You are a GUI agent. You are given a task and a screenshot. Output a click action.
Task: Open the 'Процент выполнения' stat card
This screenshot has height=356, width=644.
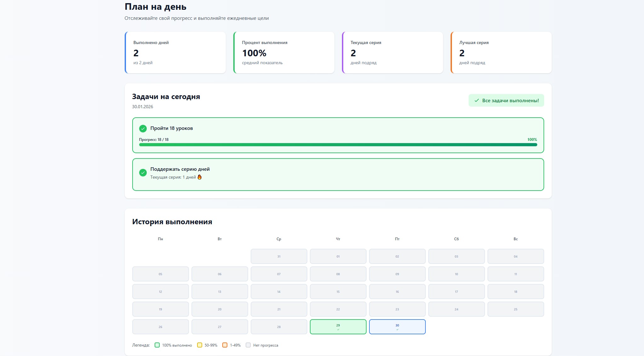(284, 53)
